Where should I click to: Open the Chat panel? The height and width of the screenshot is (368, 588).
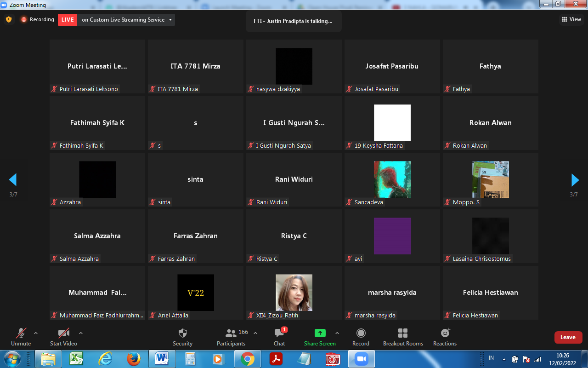pyautogui.click(x=279, y=333)
